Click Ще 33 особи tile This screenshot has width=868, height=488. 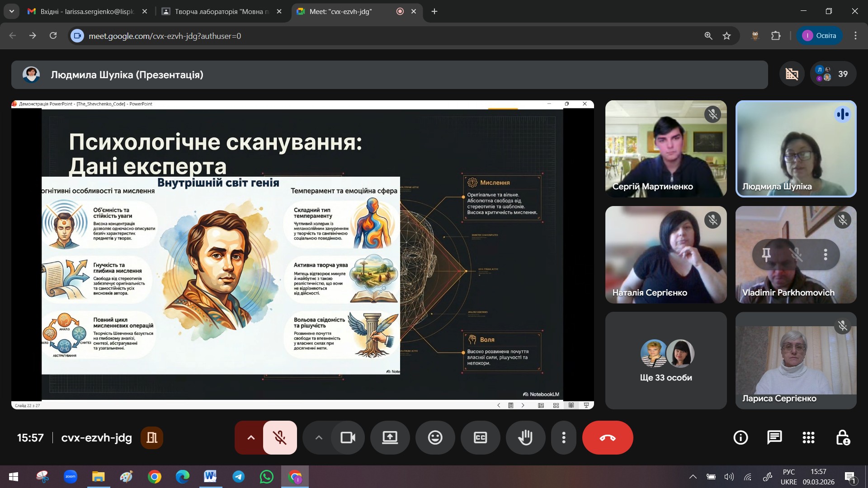[x=666, y=361]
